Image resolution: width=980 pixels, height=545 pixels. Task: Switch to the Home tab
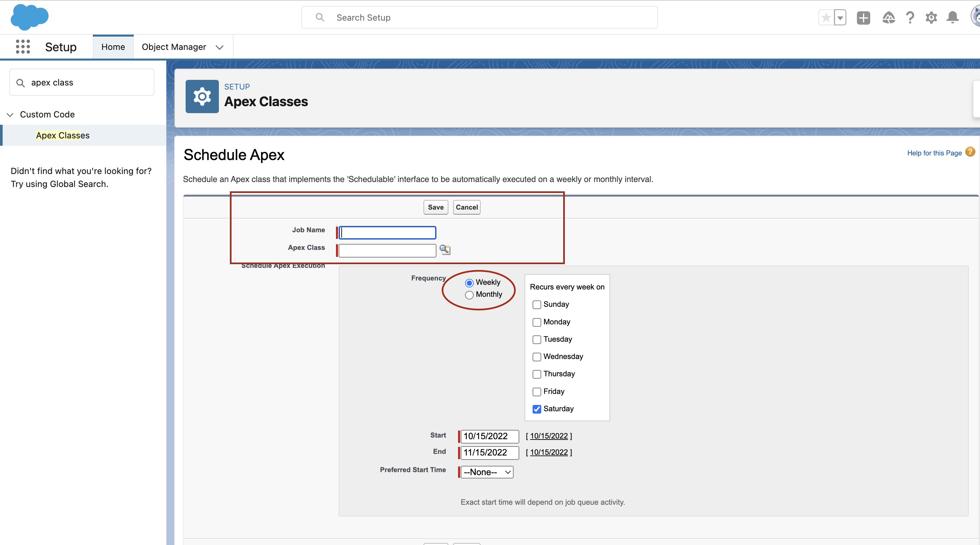click(x=113, y=47)
